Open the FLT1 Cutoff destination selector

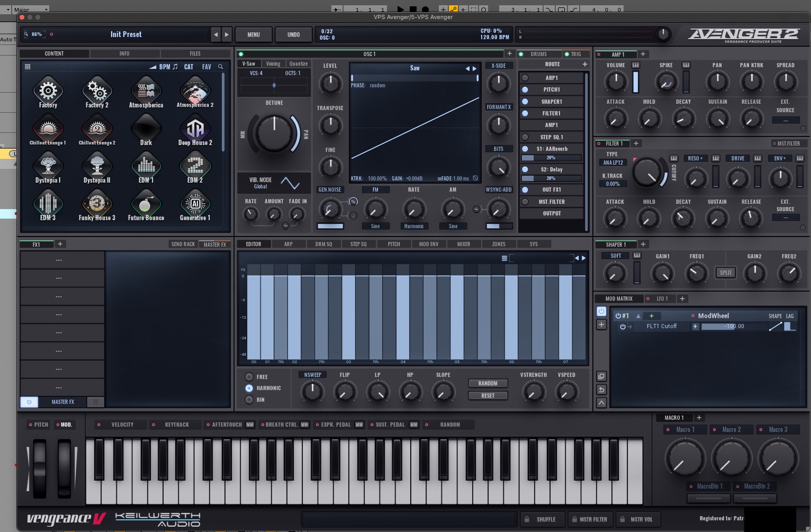662,326
